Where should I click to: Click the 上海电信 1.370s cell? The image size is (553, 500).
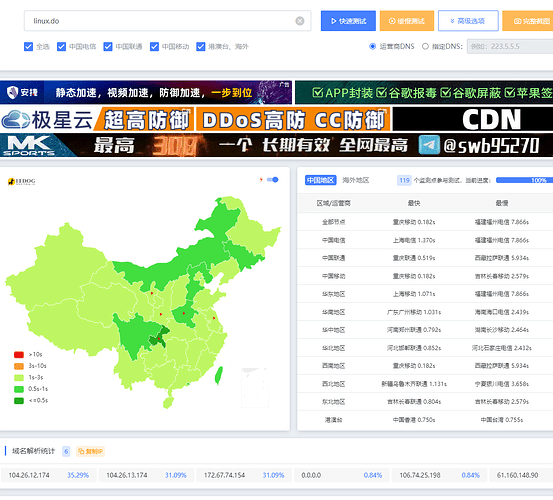(414, 240)
